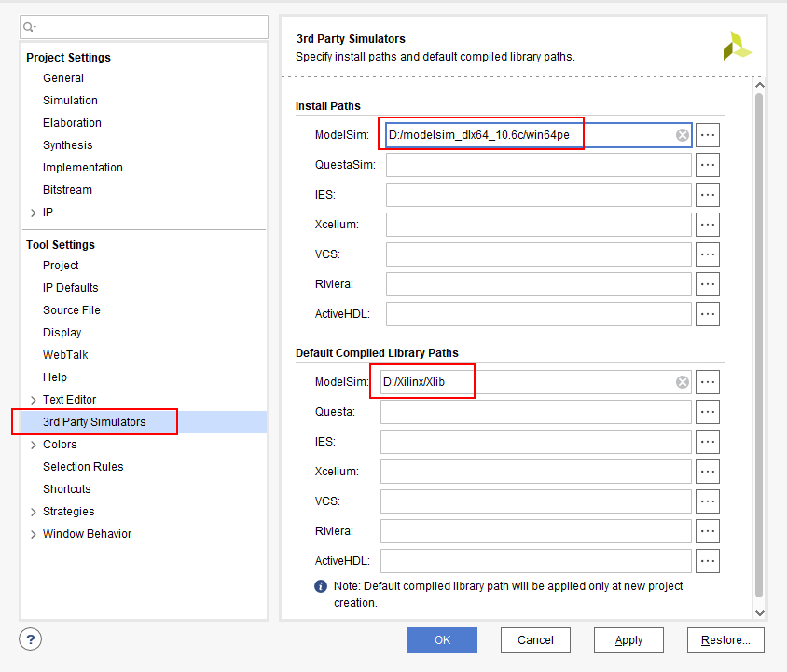Open Simulation settings
The height and width of the screenshot is (672, 787).
click(x=70, y=101)
